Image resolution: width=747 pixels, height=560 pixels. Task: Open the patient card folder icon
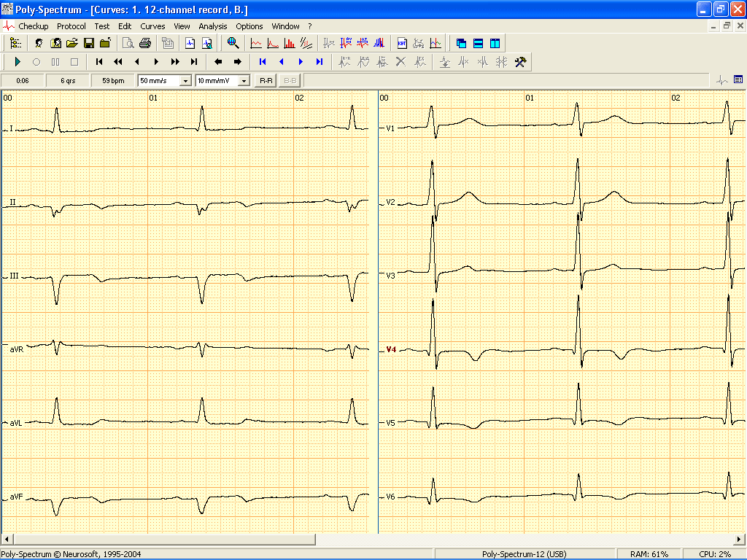[55, 43]
